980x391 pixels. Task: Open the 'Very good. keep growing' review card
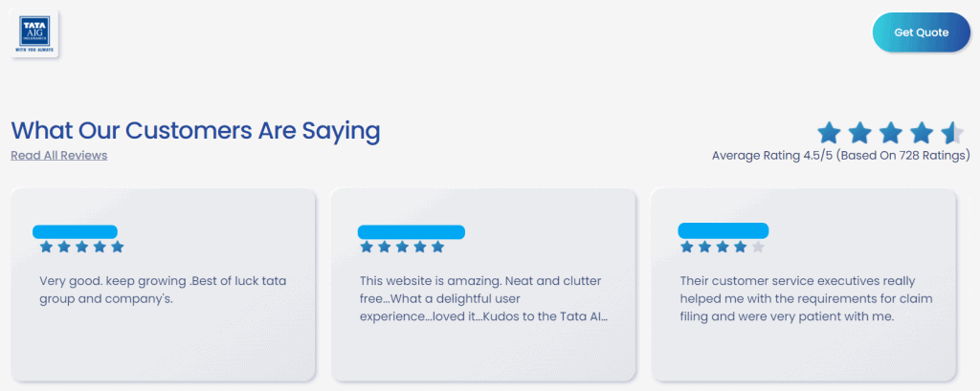click(x=163, y=285)
